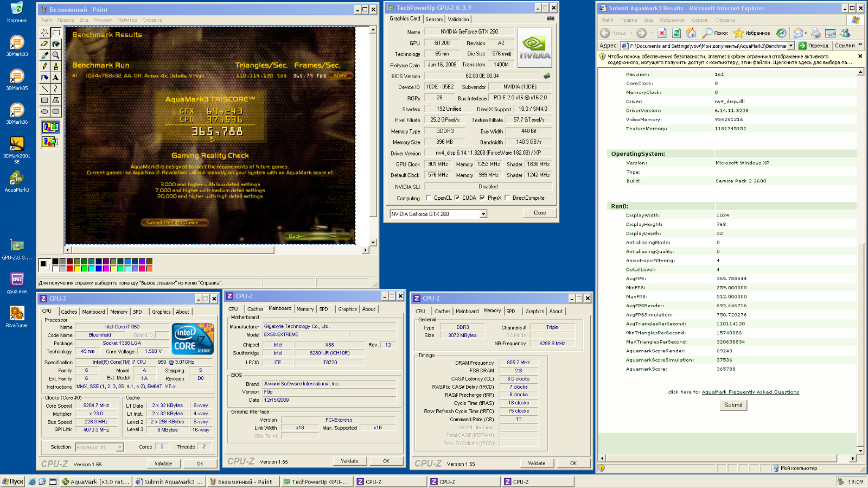Choose the Fill With Color bucket tool
Viewport: 868px width, 488px height.
point(56,44)
